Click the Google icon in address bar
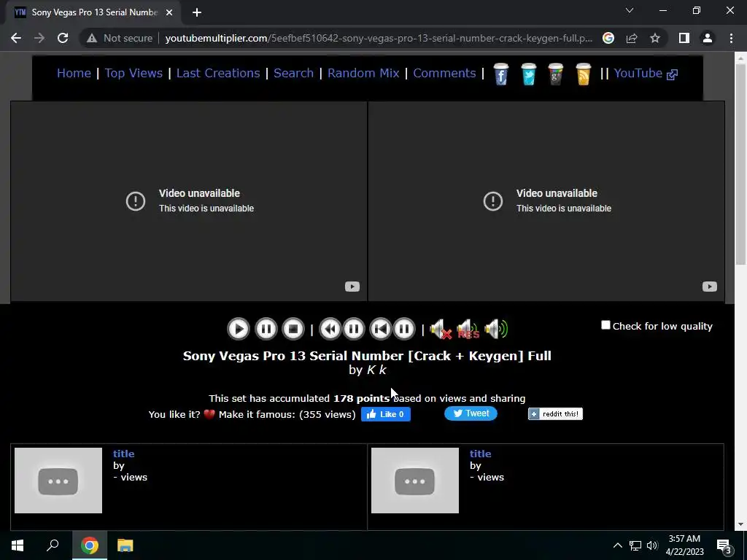Screen dimensions: 747x560 pos(608,38)
